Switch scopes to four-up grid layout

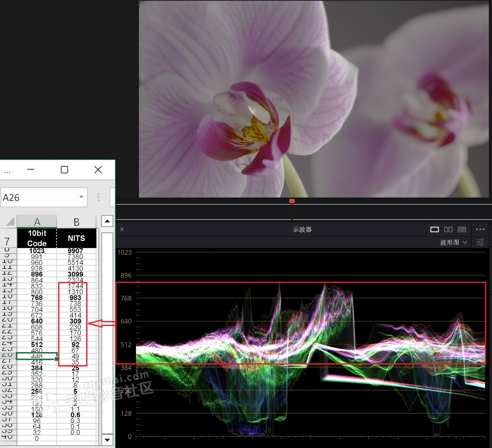point(462,229)
